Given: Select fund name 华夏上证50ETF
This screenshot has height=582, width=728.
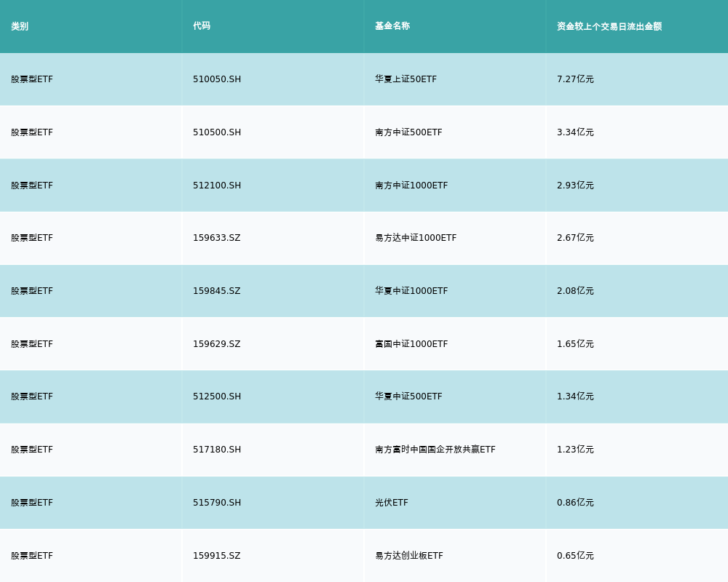Looking at the screenshot, I should (405, 79).
